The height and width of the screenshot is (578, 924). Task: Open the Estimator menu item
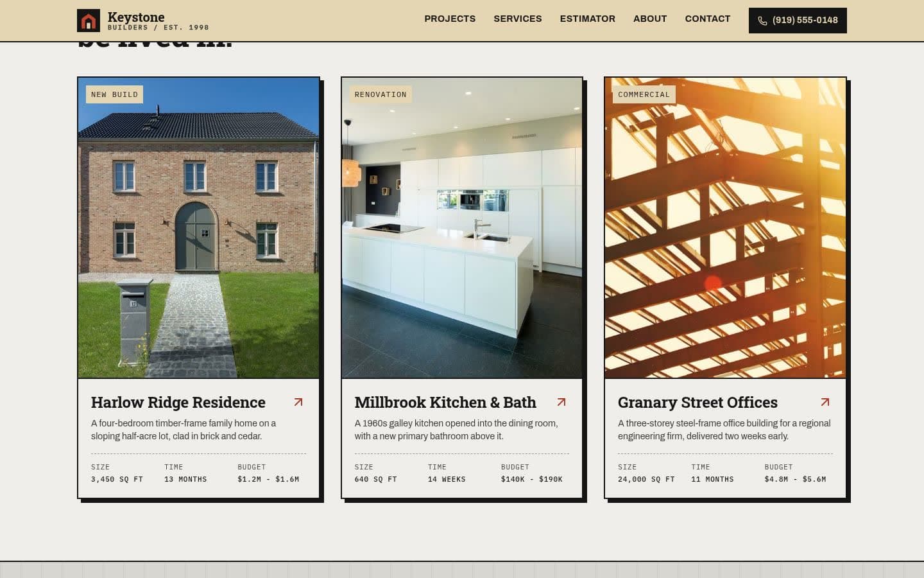588,19
